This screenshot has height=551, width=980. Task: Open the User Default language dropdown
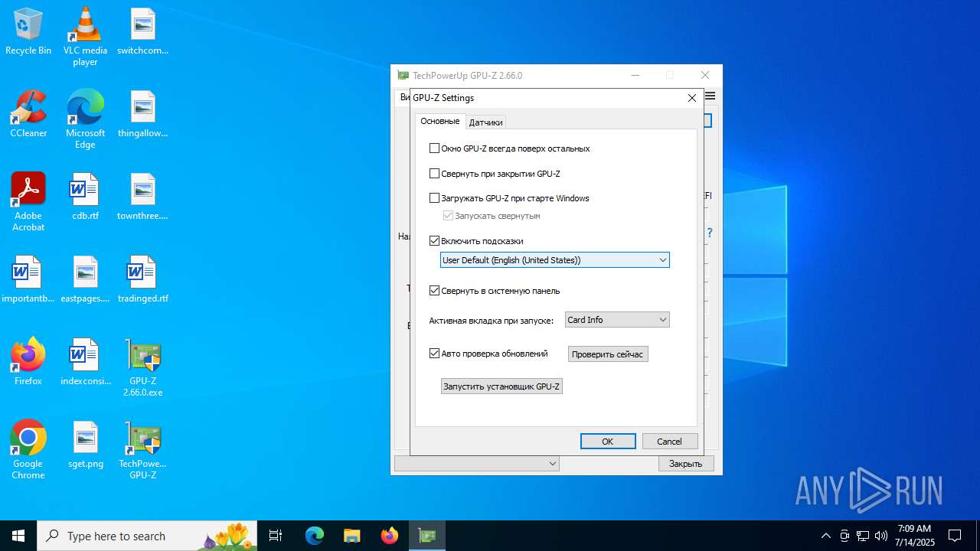tap(555, 260)
